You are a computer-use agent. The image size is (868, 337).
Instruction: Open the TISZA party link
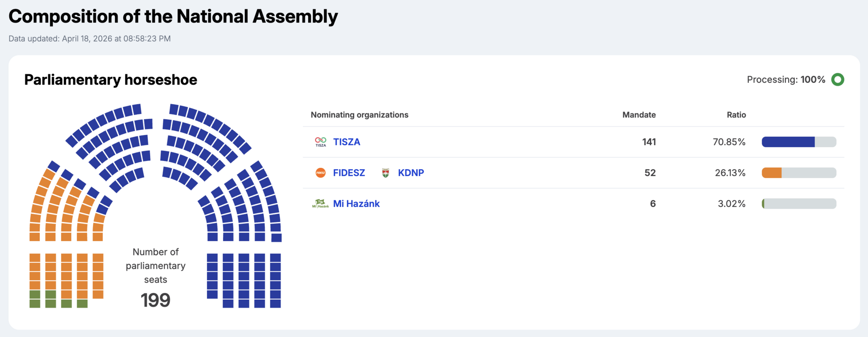tap(346, 142)
